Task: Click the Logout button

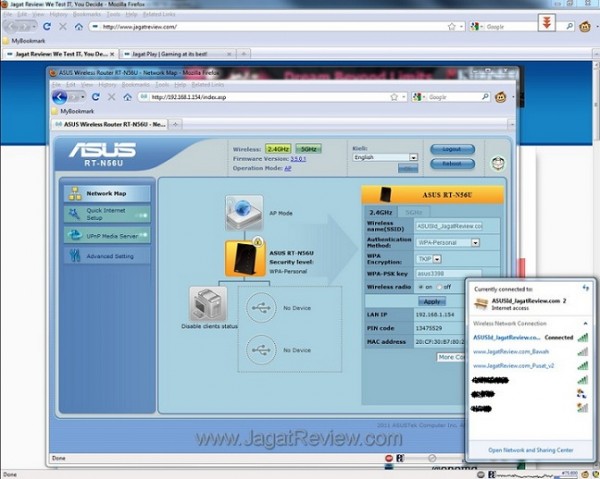Action: pyautogui.click(x=452, y=149)
